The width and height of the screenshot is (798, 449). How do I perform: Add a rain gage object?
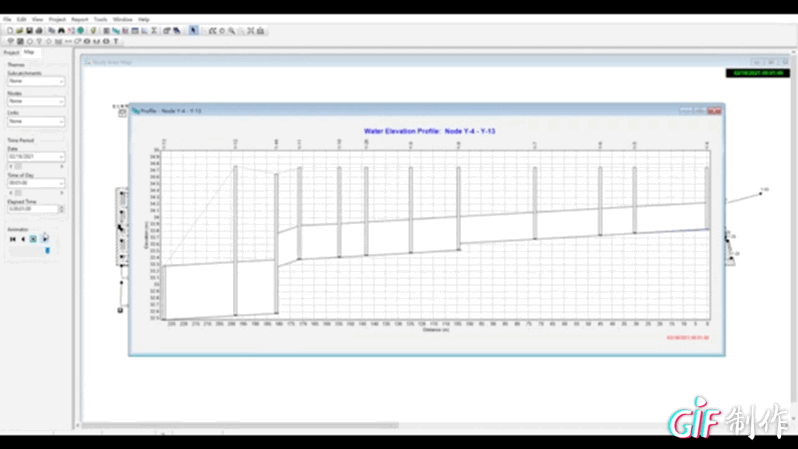tap(11, 41)
